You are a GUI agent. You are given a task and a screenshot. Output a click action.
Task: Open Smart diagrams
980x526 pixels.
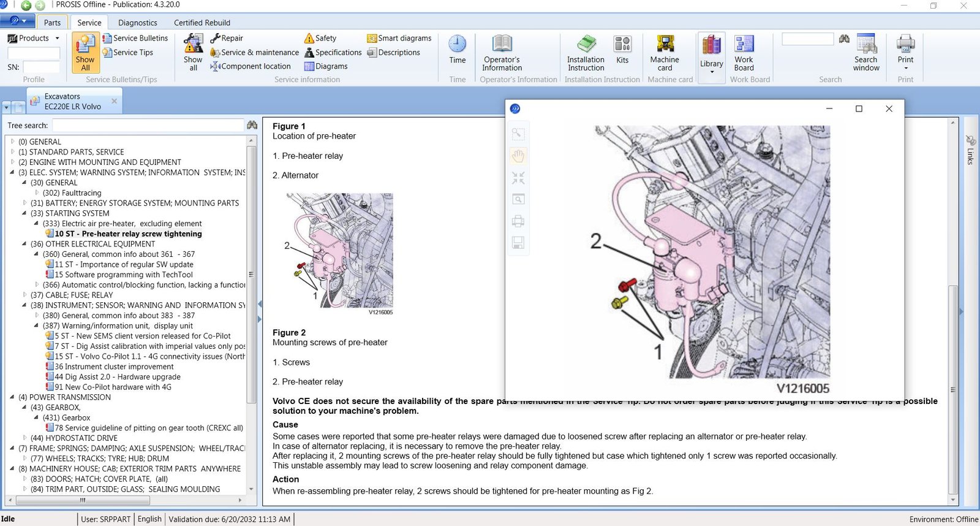click(x=399, y=38)
